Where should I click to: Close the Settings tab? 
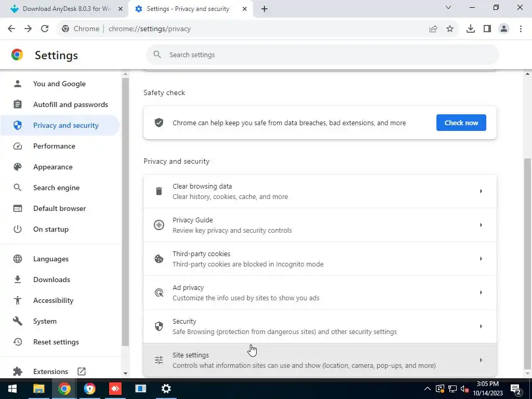click(x=245, y=9)
